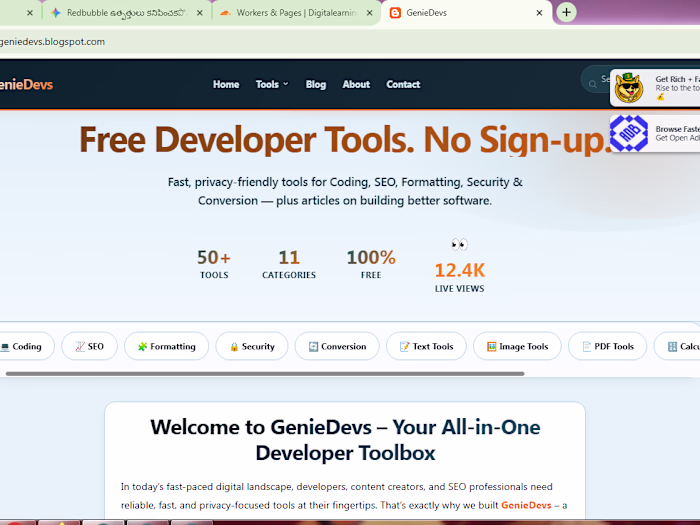Select the Image Tools category pill

[517, 346]
